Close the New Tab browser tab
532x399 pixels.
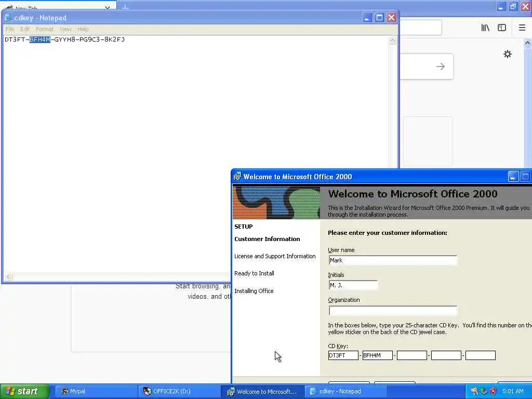[107, 7]
